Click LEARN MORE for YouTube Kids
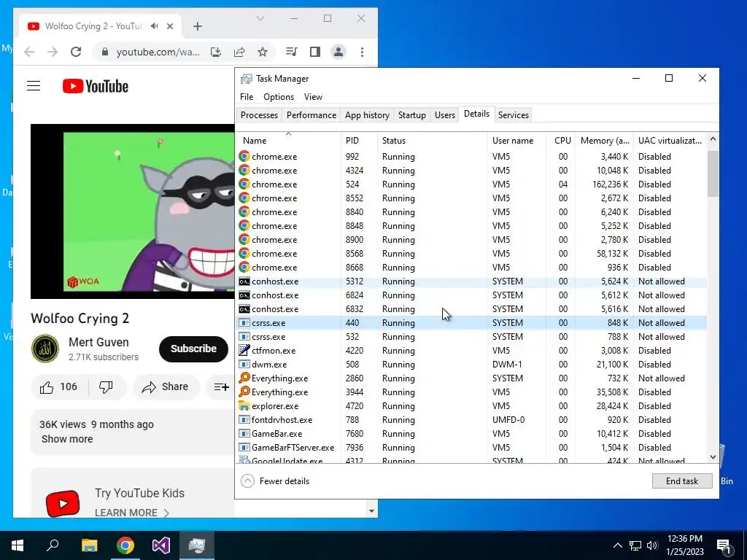 click(131, 513)
